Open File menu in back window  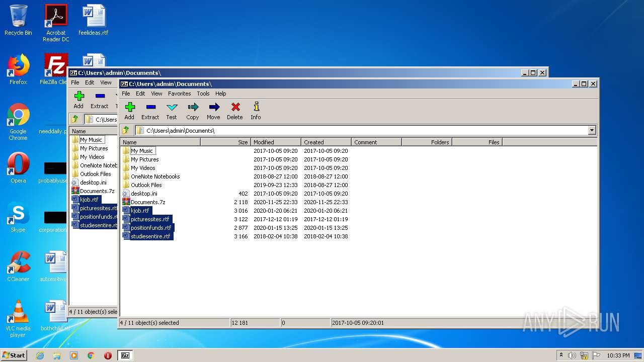coord(75,82)
